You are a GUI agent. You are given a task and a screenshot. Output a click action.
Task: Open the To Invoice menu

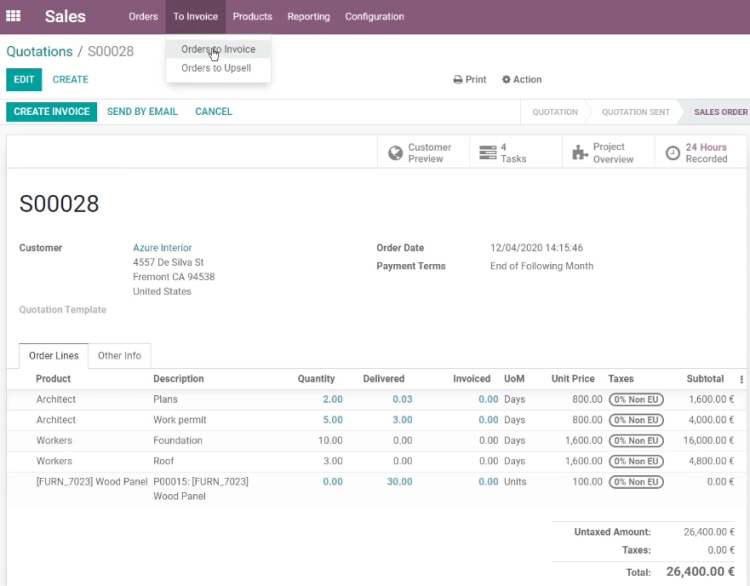point(195,17)
